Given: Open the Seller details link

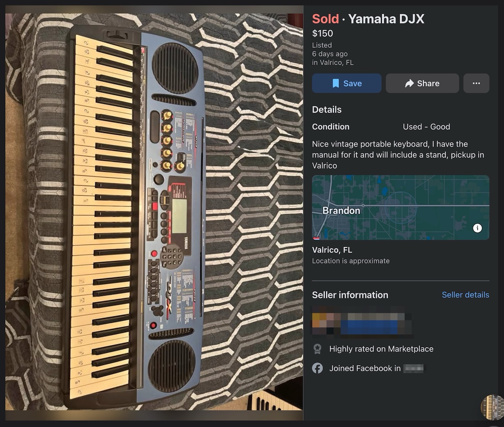Looking at the screenshot, I should coord(465,295).
